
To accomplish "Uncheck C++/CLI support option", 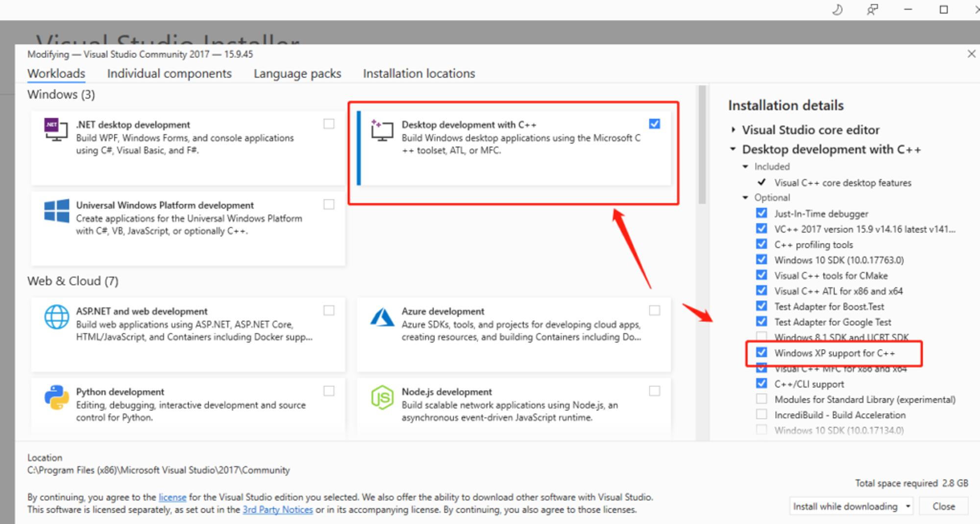I will coord(761,383).
